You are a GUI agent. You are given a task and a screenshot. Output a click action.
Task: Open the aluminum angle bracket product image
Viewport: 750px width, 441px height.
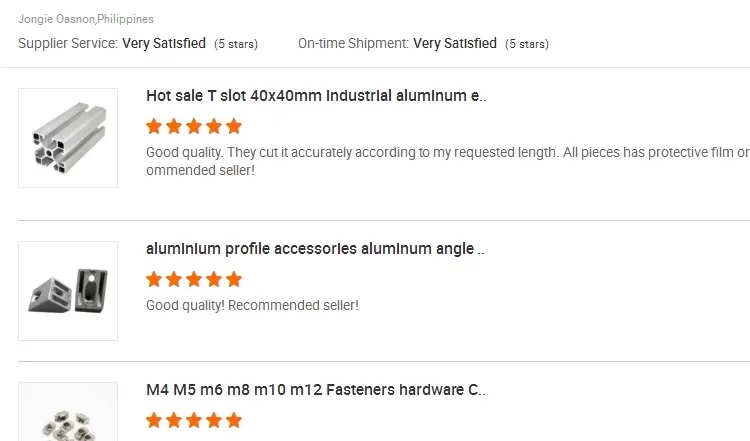click(68, 290)
